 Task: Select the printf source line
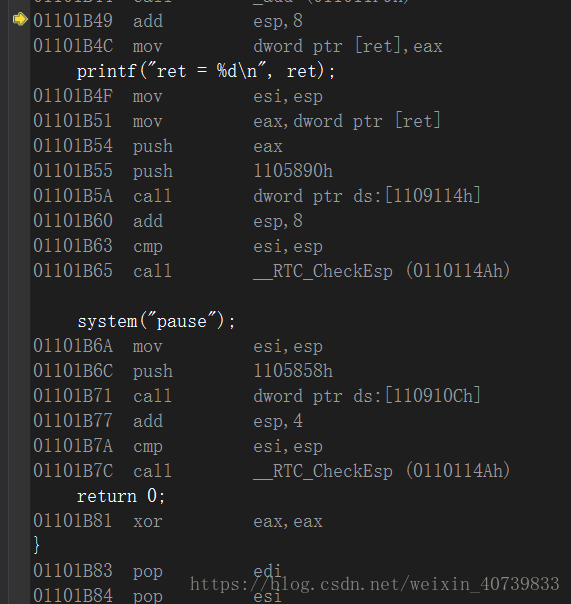click(206, 71)
